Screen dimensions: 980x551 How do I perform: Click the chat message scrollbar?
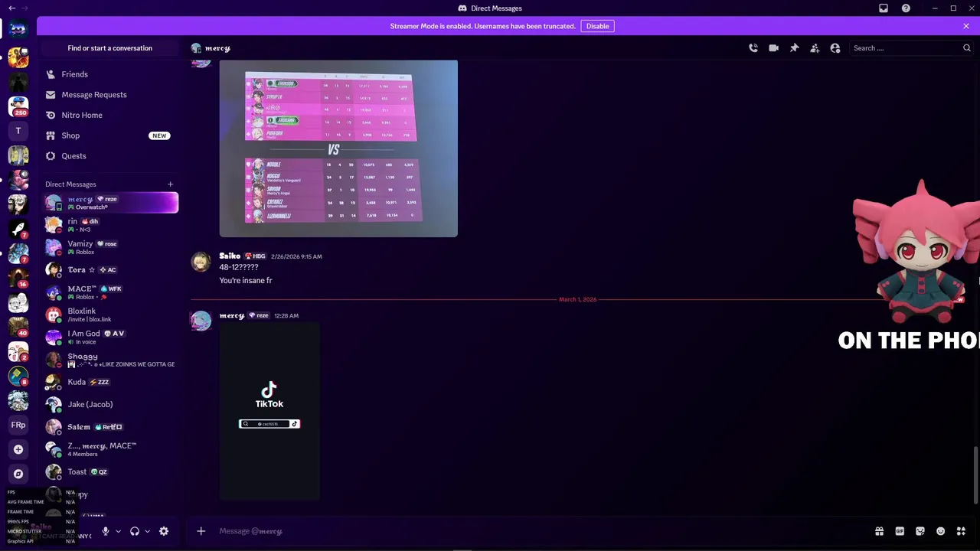click(x=975, y=476)
